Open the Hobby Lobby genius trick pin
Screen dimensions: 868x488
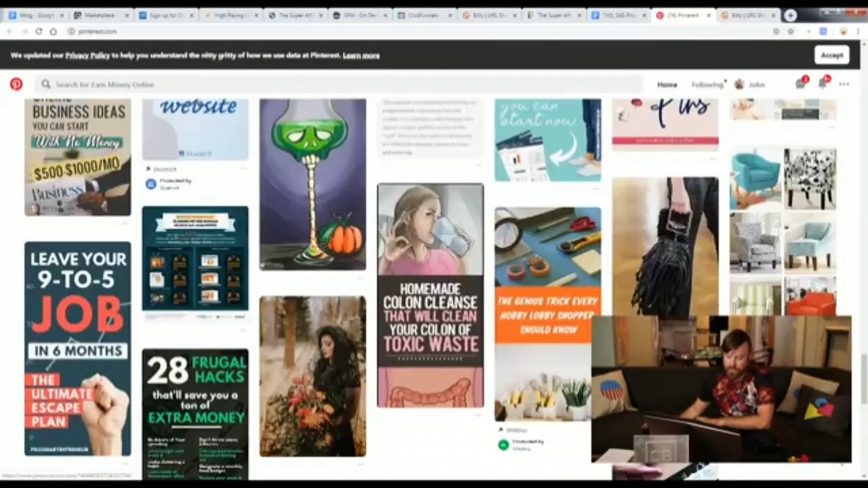click(x=548, y=314)
